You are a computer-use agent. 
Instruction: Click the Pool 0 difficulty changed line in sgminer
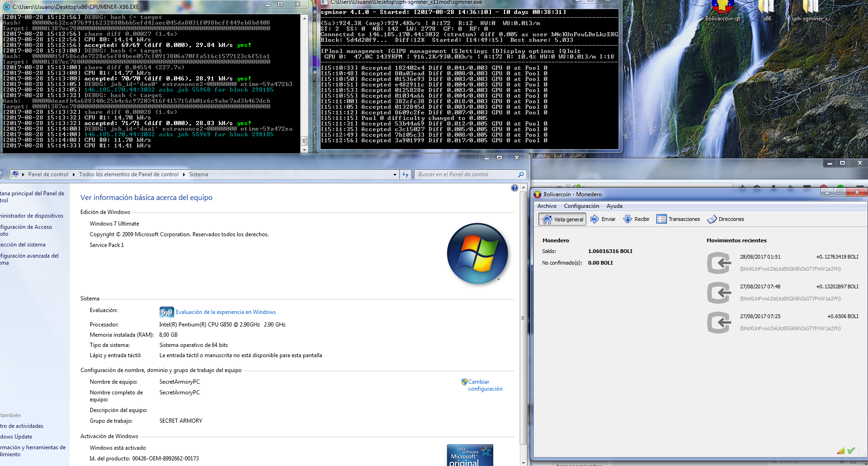tap(404, 118)
